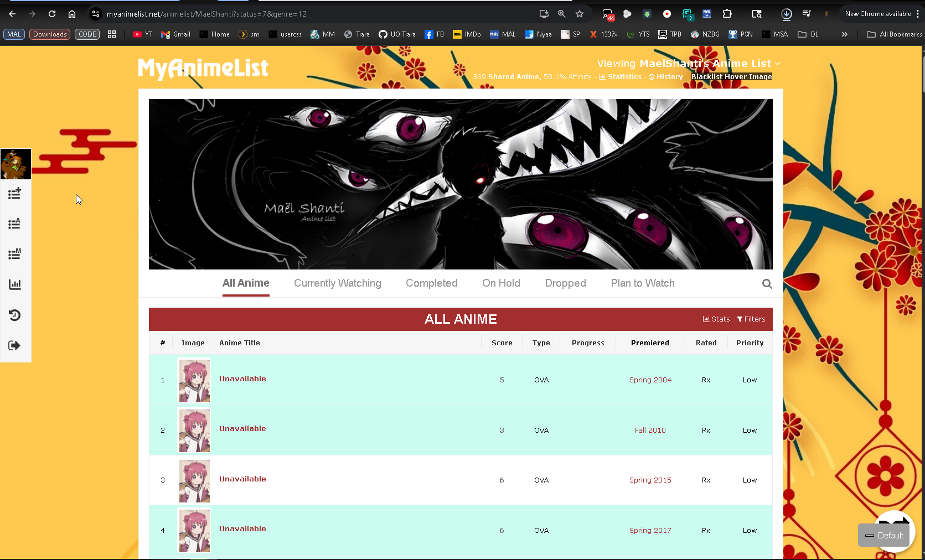This screenshot has width=925, height=560.
Task: Expand the Viewing MaelShanti's Anime List dropdown
Action: coord(689,64)
